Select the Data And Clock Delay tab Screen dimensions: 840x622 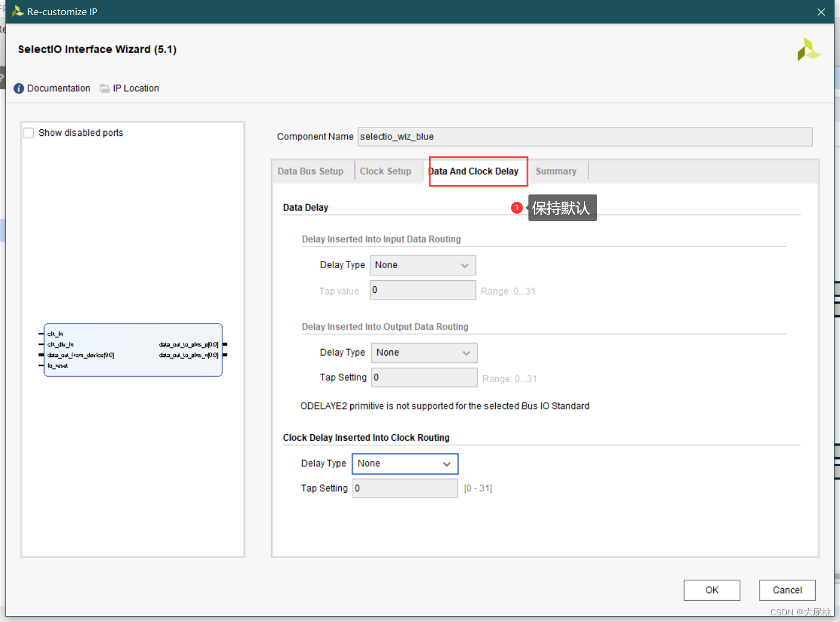point(473,172)
